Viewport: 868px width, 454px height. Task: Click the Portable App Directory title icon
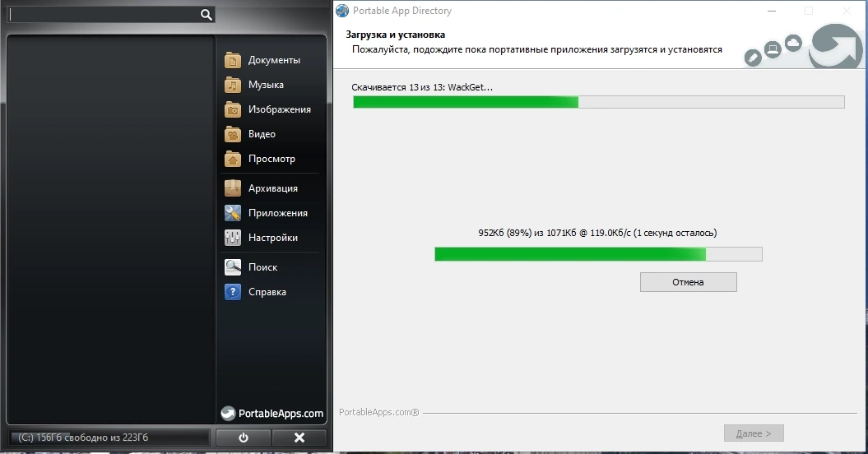[342, 11]
